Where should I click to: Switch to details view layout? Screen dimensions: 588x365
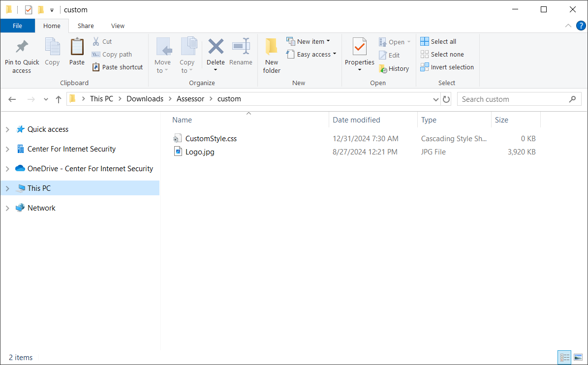coord(564,358)
